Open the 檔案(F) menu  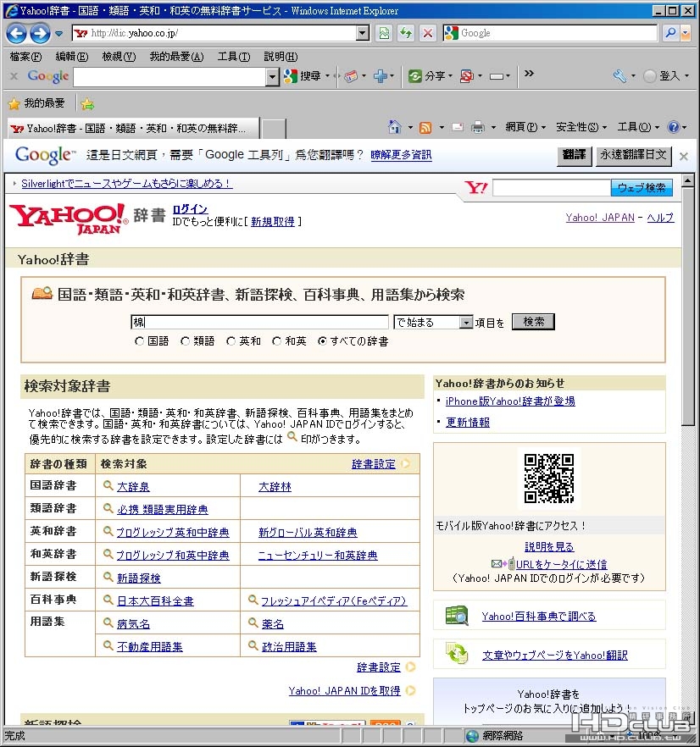[25, 57]
